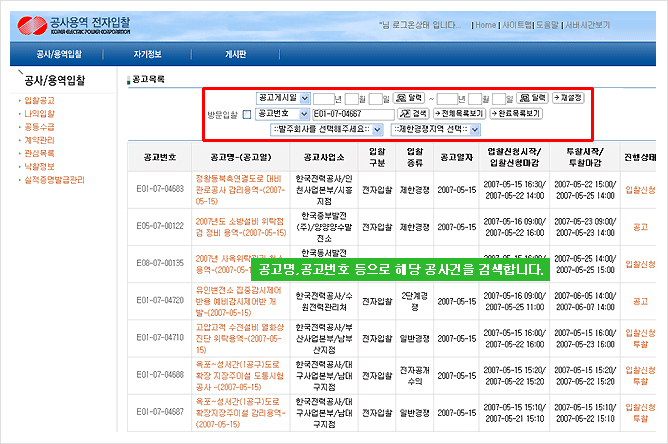This screenshot has width=668, height=444.
Task: Expand the 공고번호 search-type dropdown
Action: pos(282,114)
